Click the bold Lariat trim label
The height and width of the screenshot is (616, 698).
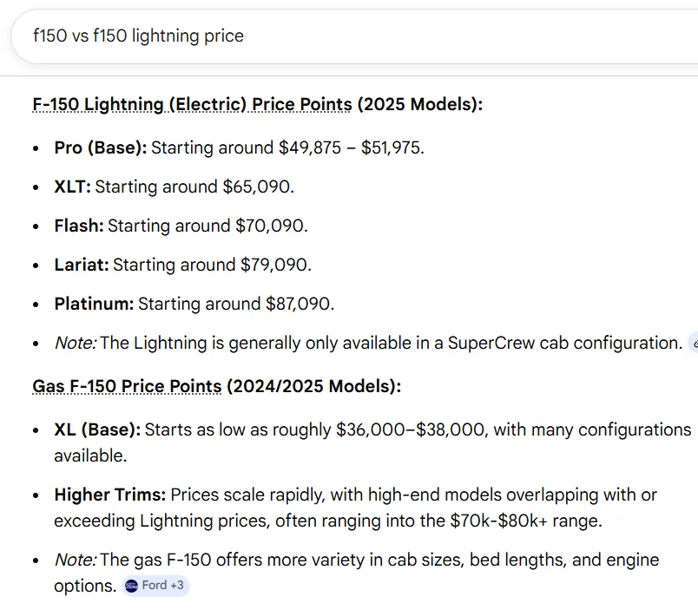click(81, 265)
